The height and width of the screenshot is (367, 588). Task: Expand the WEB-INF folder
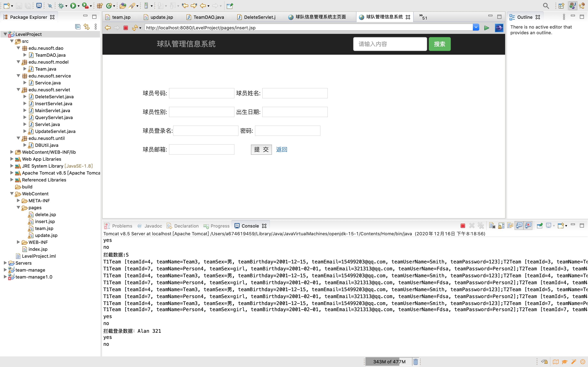click(18, 242)
